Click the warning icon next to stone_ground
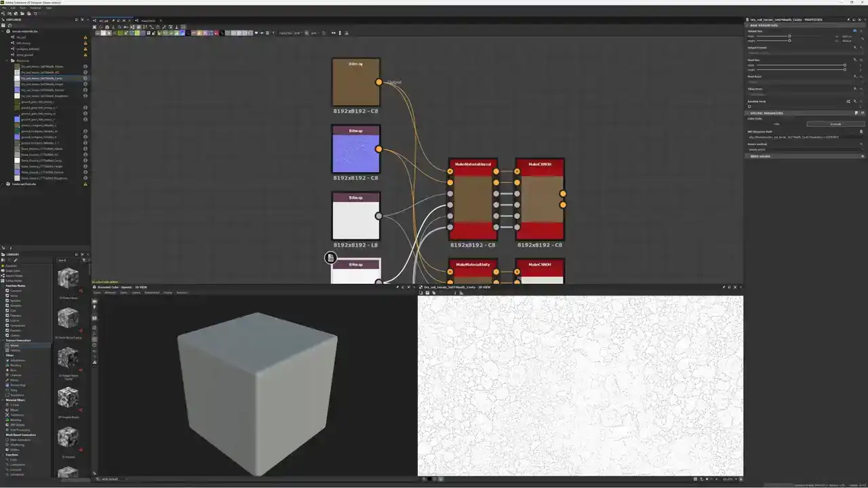The width and height of the screenshot is (868, 488). 85,55
